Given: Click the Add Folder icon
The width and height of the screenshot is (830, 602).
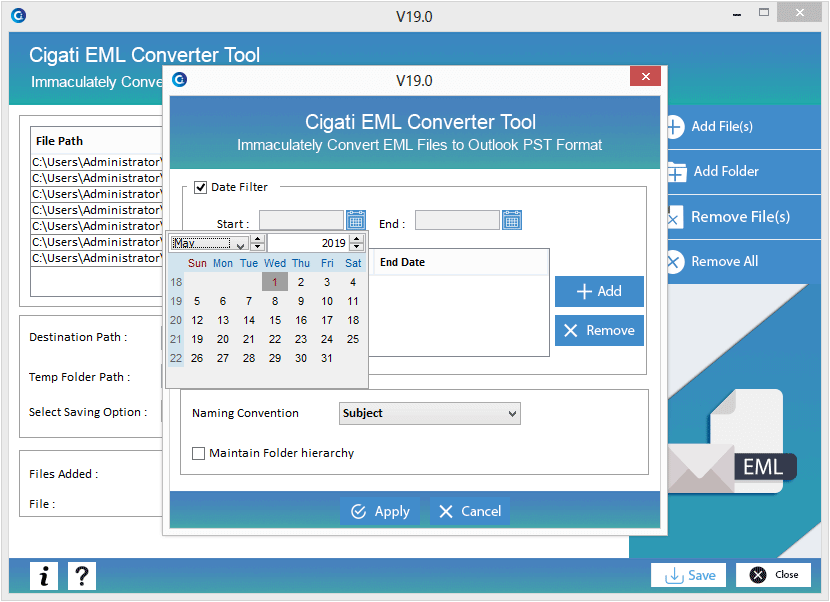Looking at the screenshot, I should coord(676,172).
